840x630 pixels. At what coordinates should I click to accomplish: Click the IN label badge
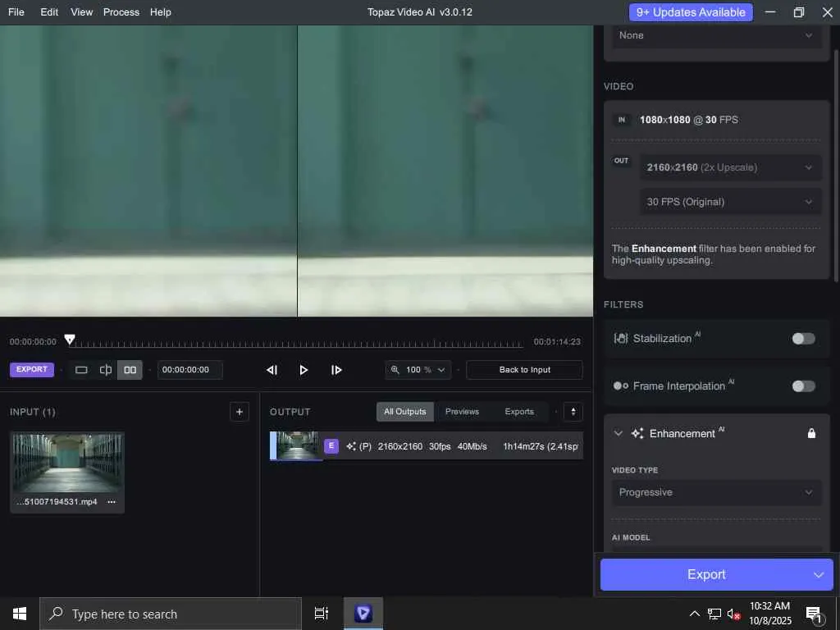tap(622, 120)
